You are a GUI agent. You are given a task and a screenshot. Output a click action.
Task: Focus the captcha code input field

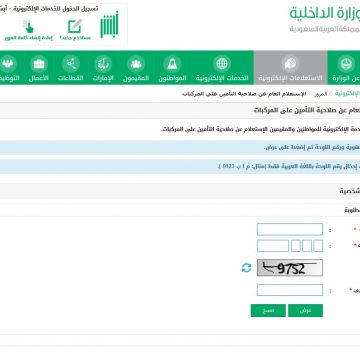pyautogui.click(x=290, y=290)
